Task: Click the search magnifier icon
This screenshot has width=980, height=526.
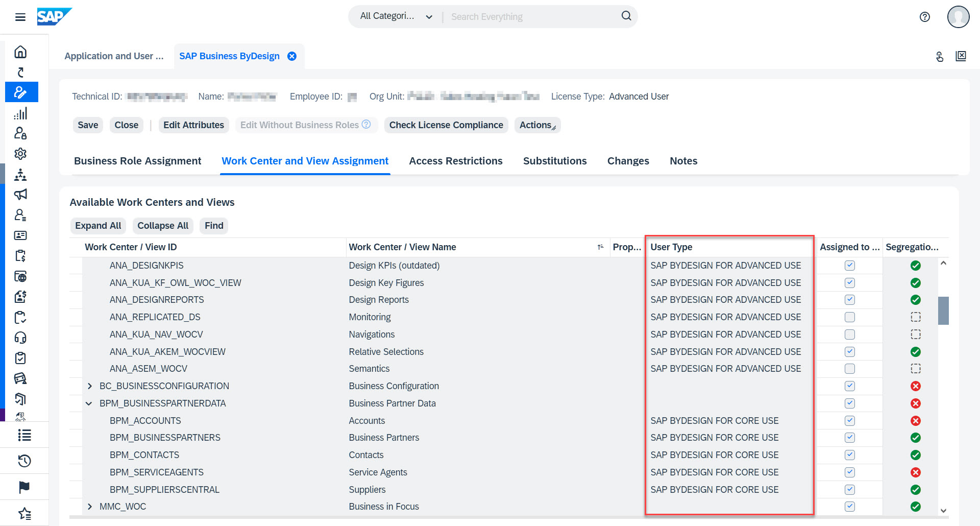Action: tap(626, 16)
